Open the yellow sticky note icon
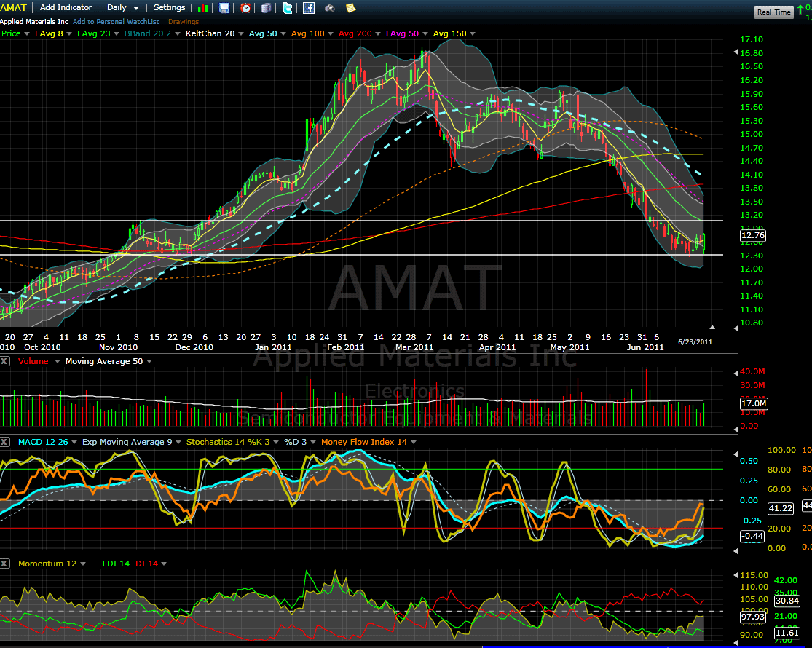This screenshot has width=812, height=648. [350, 8]
